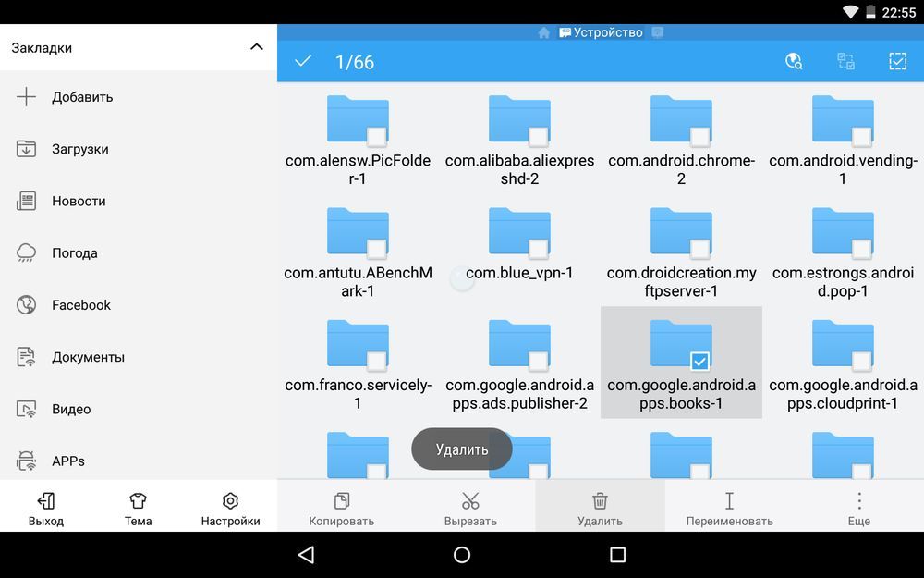Check the com.droidcreation.myftpserver-1 checkbox
The height and width of the screenshot is (578, 924).
coord(699,248)
